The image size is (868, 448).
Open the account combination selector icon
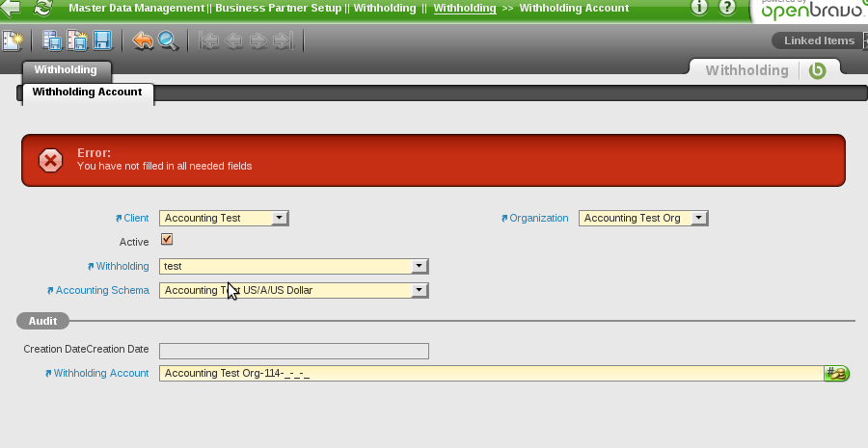coord(836,374)
